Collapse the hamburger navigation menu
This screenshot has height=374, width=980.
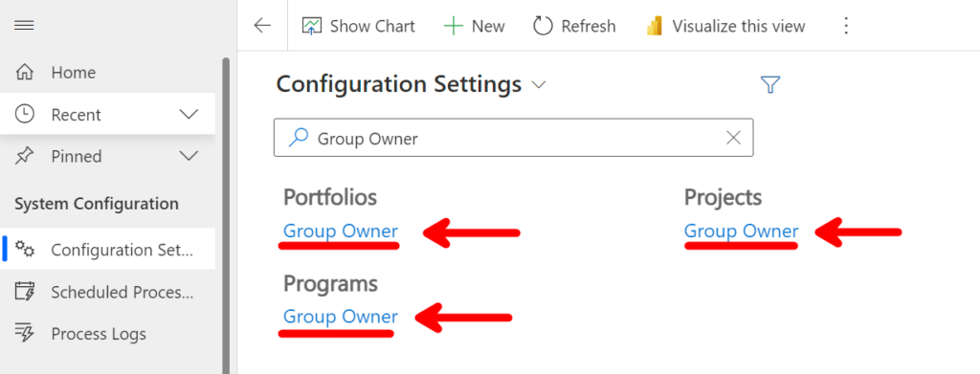coord(24,26)
